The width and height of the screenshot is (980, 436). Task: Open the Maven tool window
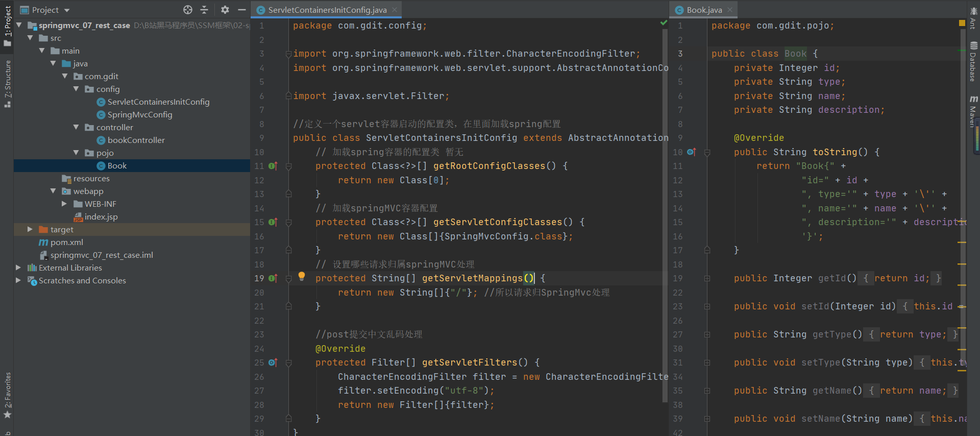tap(973, 111)
